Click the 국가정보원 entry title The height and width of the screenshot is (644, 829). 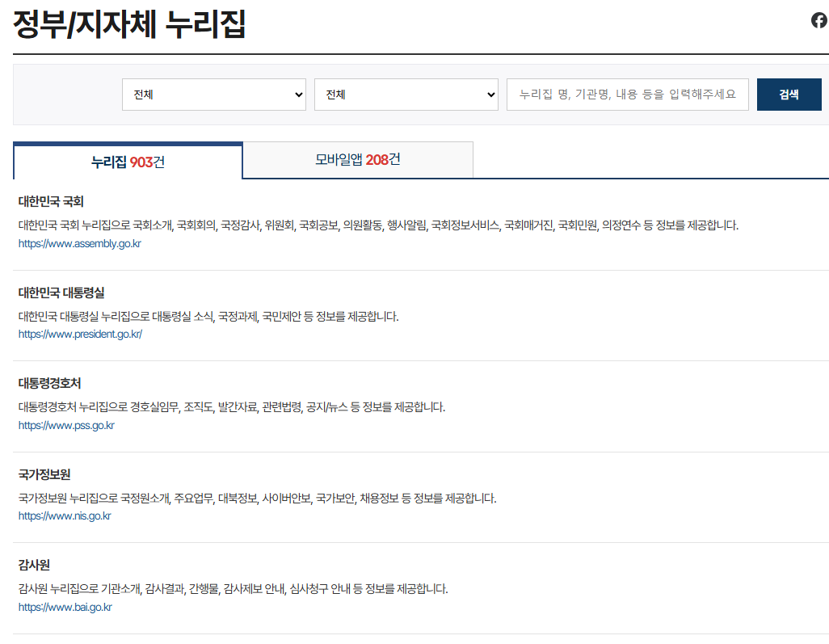(x=44, y=474)
